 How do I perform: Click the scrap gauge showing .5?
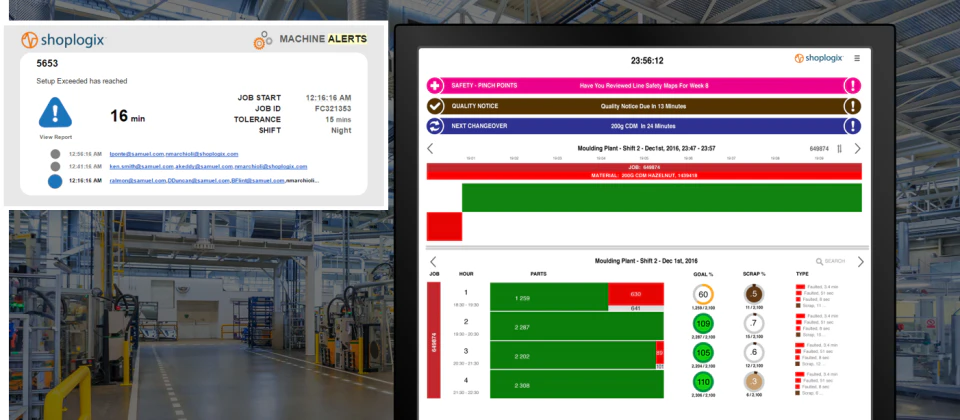pos(754,294)
